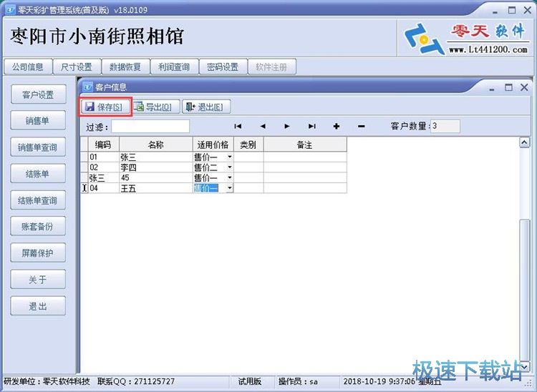Maximize the 客户信息 sub-window

click(x=508, y=87)
